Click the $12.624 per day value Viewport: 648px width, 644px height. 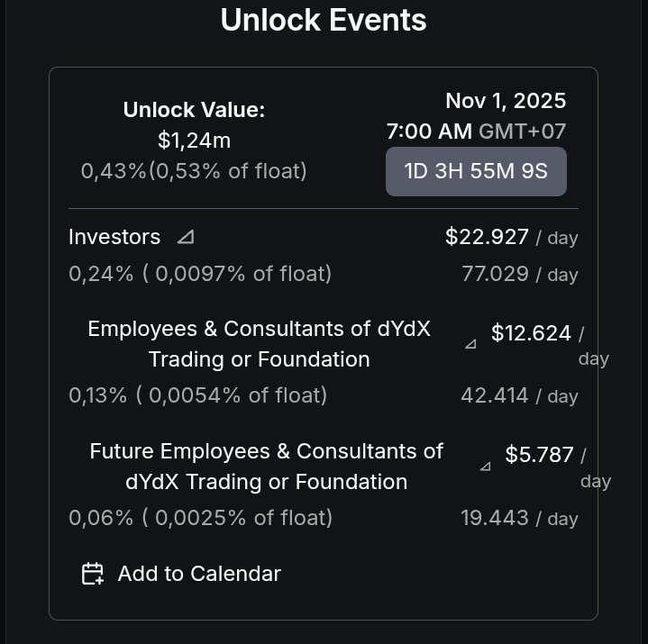click(x=531, y=333)
